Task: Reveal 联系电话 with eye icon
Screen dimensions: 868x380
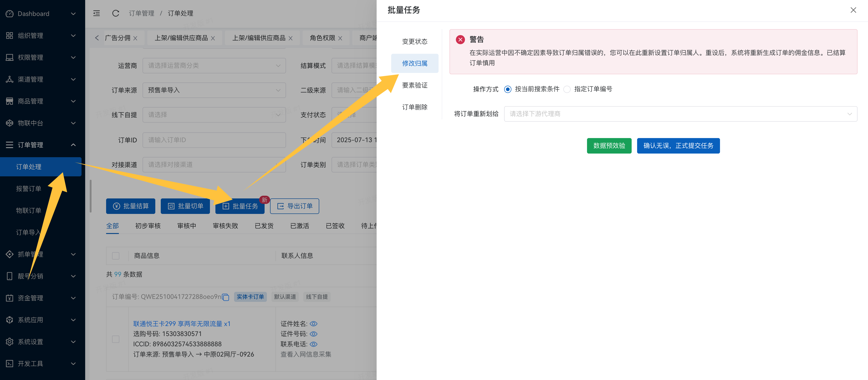Action: (x=313, y=344)
